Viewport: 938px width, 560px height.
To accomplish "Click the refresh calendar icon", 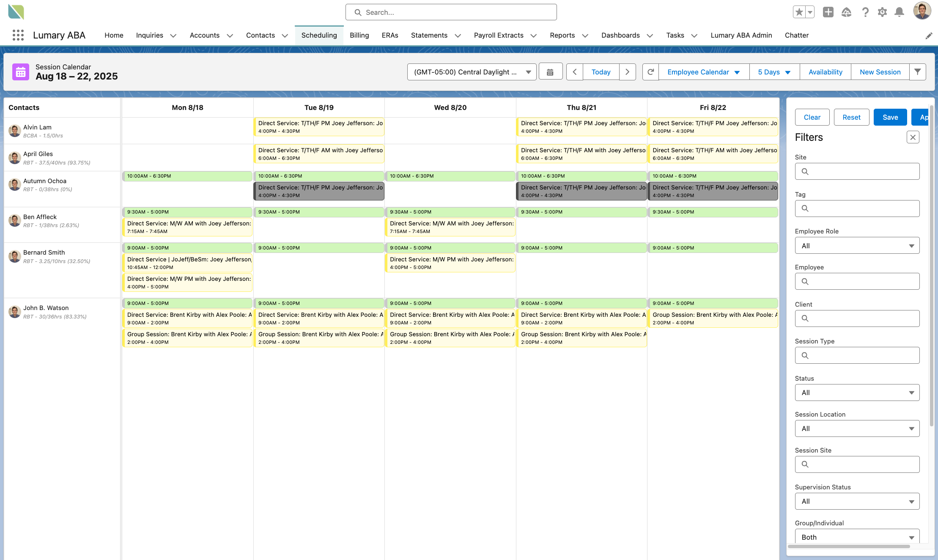I will [650, 72].
